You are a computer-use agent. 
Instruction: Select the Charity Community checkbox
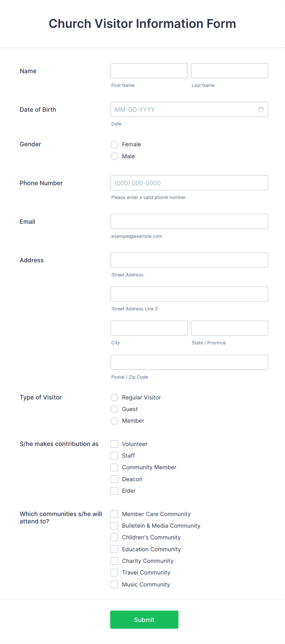[x=114, y=561]
